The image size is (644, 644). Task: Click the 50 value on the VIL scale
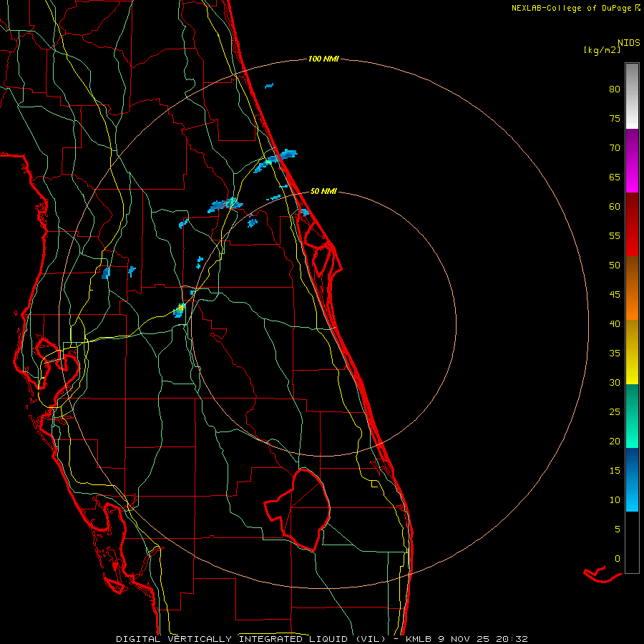pos(615,265)
